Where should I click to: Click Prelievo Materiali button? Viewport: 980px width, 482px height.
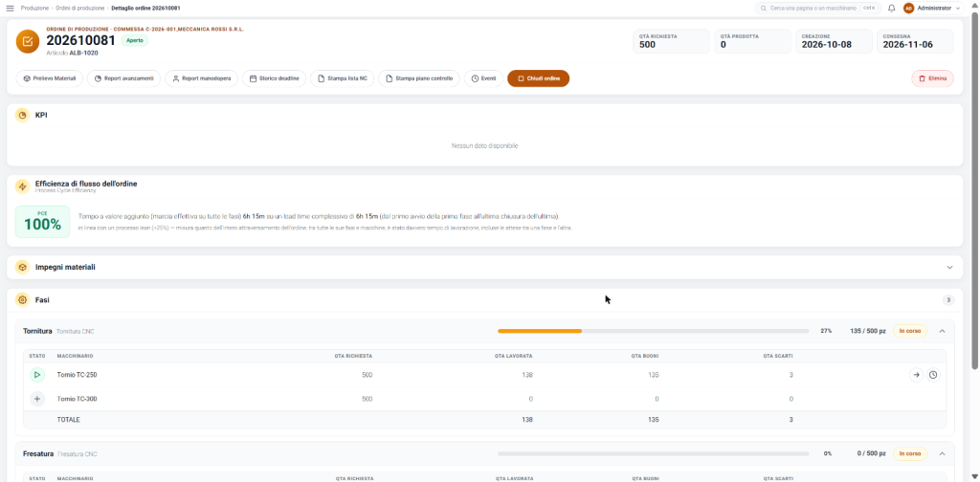50,78
